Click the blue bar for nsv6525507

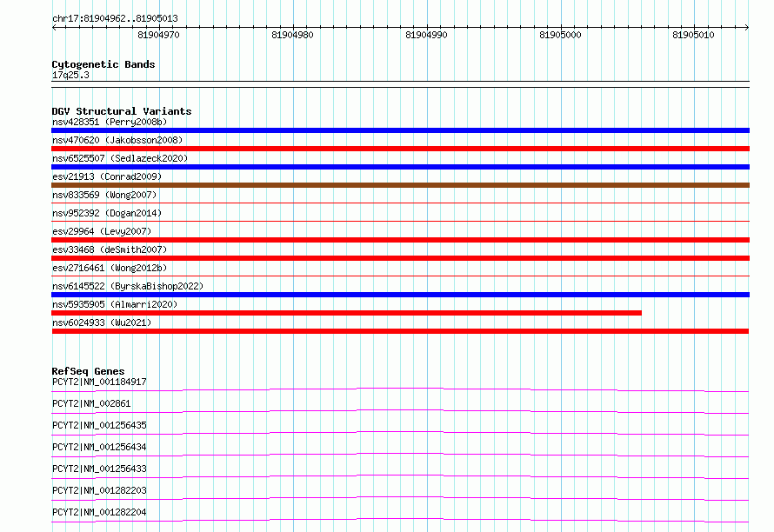coord(400,167)
